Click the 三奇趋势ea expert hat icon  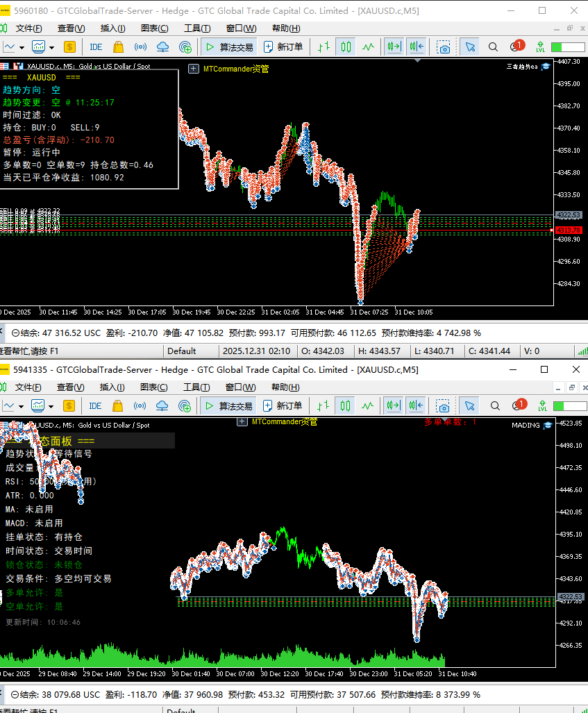click(x=545, y=67)
